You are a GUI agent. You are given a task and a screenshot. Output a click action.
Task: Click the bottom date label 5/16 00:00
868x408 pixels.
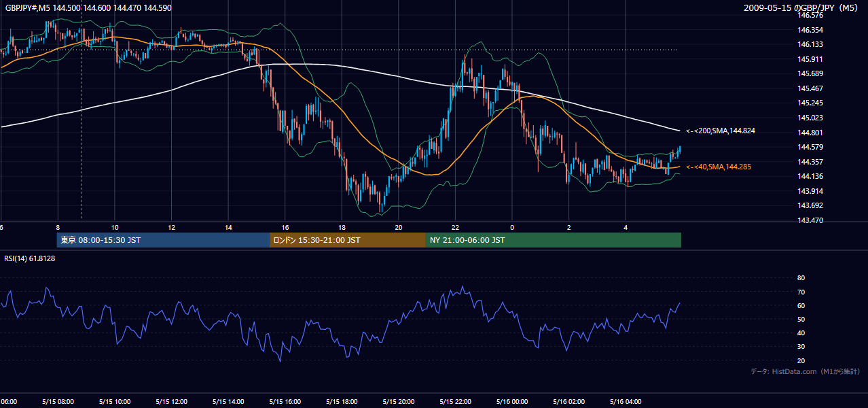click(x=512, y=401)
